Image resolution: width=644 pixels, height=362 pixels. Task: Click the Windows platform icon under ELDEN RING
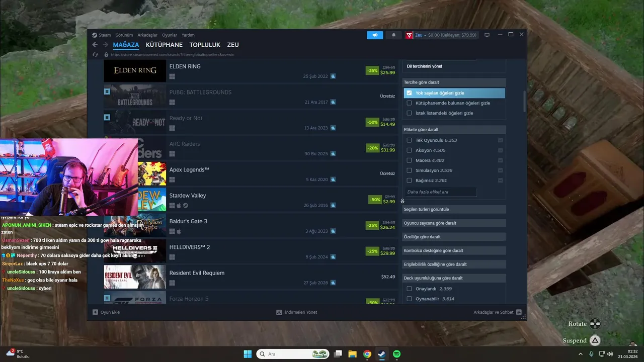[x=172, y=76]
